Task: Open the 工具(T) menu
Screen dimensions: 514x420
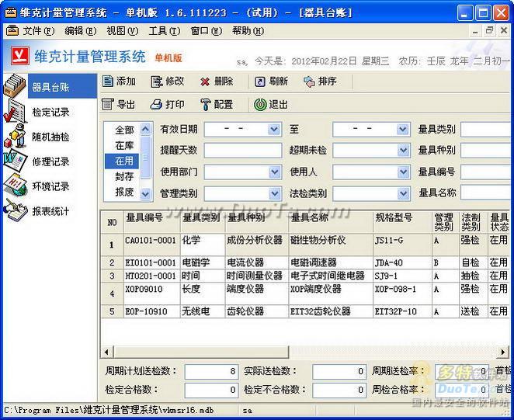Action: (165, 31)
